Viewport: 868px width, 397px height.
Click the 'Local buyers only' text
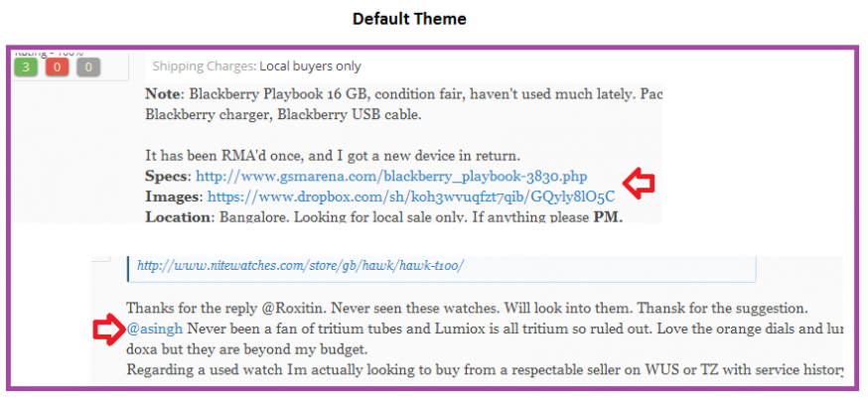pyautogui.click(x=310, y=66)
